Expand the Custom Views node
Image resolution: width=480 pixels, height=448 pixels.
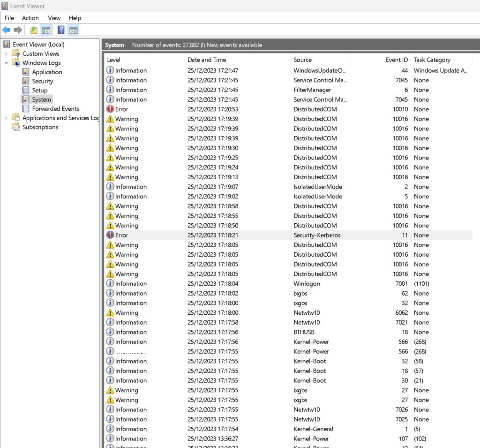click(x=6, y=53)
